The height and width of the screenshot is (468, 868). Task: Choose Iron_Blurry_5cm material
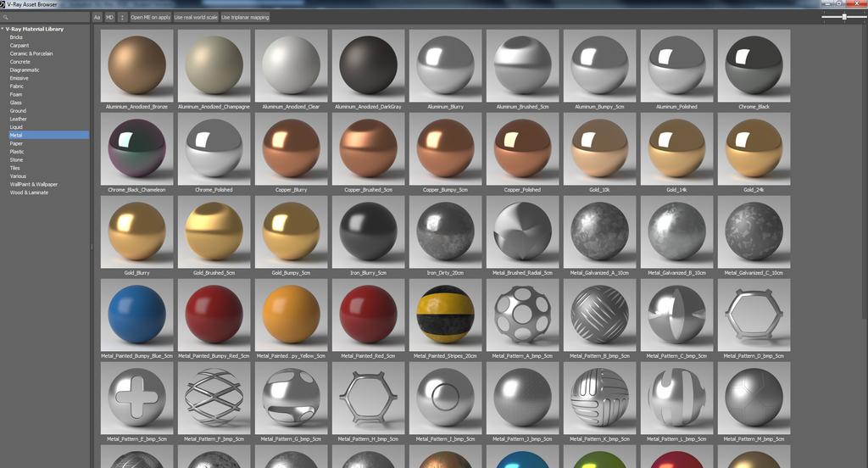tap(368, 232)
